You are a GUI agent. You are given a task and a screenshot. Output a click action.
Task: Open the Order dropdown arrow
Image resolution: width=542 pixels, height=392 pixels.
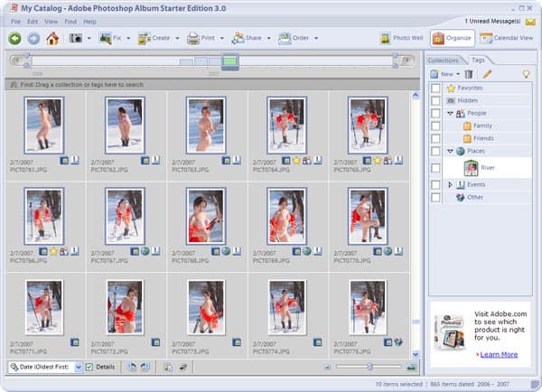(316, 38)
